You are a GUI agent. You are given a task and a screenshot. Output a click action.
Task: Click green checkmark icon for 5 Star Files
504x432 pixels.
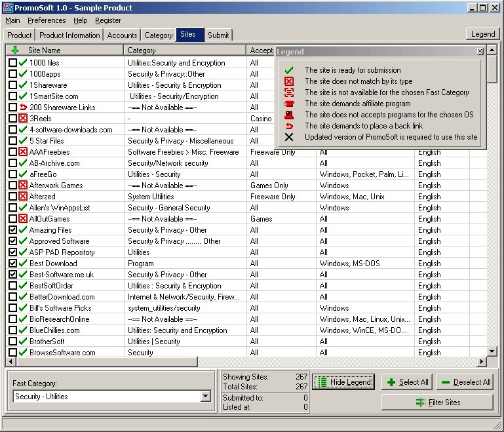tap(22, 141)
